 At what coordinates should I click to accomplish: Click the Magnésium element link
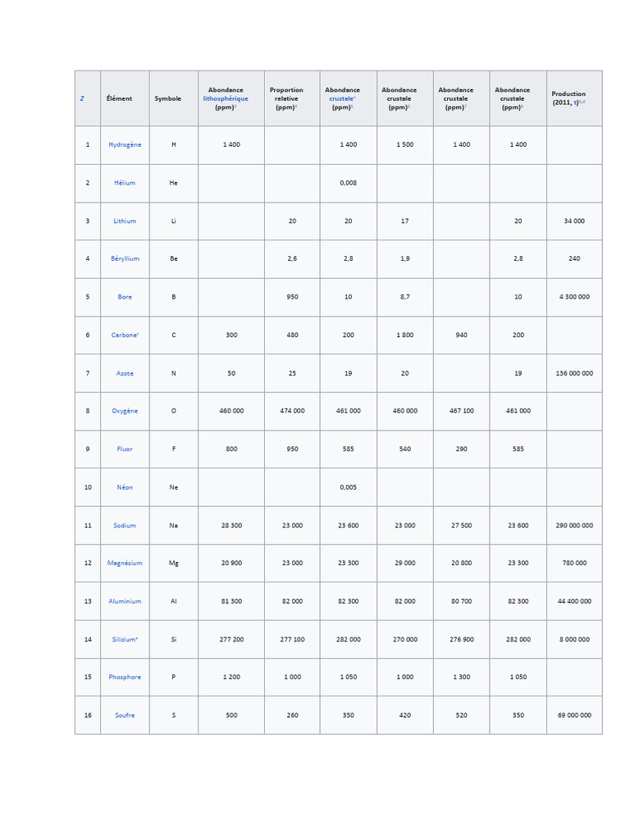125,564
